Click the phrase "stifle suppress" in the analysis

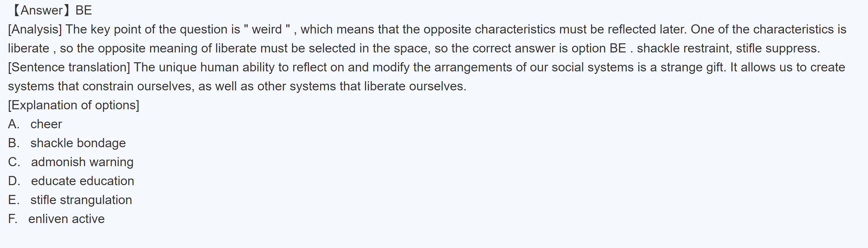tap(777, 49)
